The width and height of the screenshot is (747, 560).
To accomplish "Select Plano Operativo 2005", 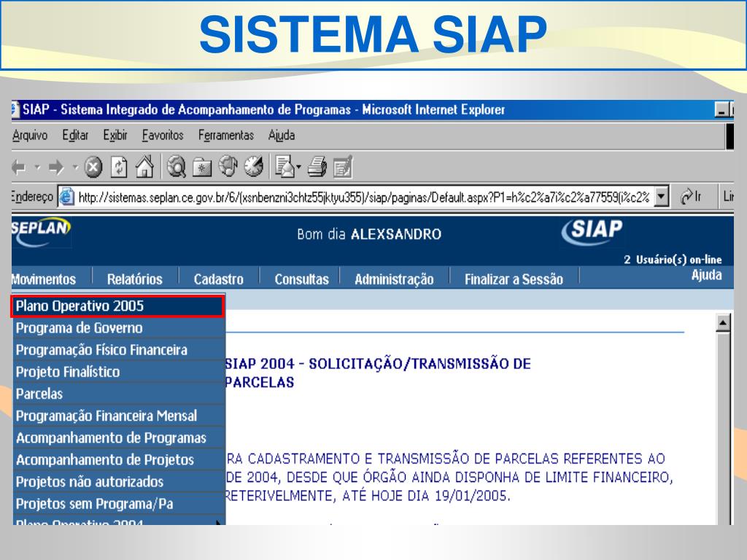I will (117, 306).
